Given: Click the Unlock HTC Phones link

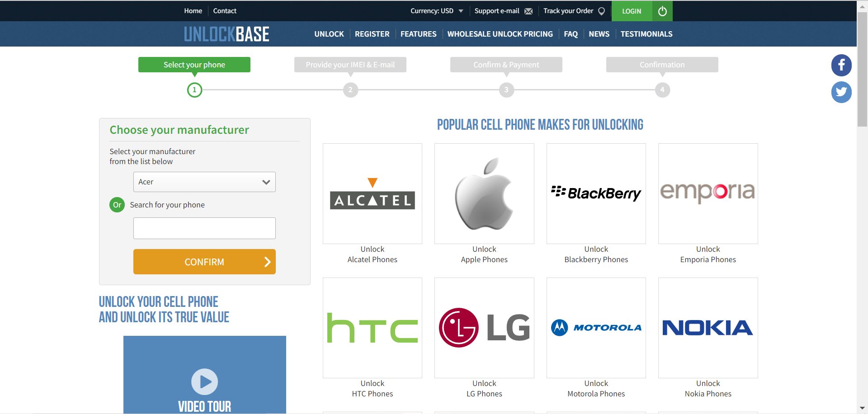Looking at the screenshot, I should click(372, 389).
